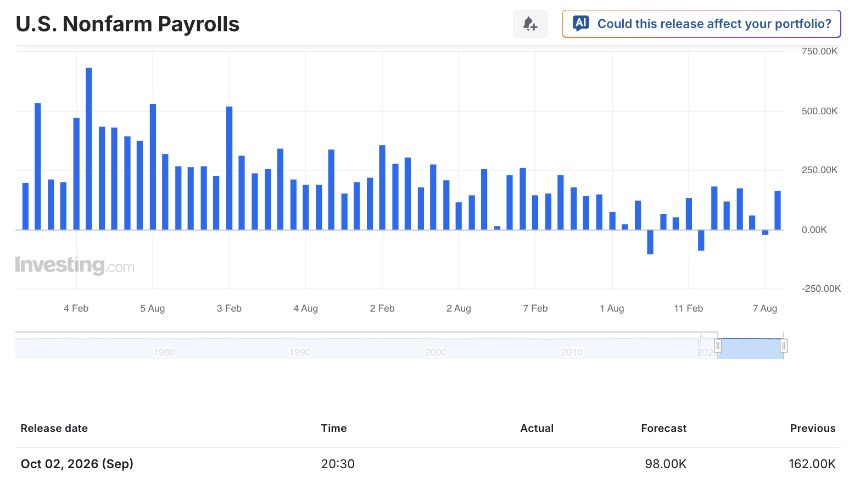Click the 'Oct 02, 2026 (Sep)' release row
860x477 pixels.
428,463
